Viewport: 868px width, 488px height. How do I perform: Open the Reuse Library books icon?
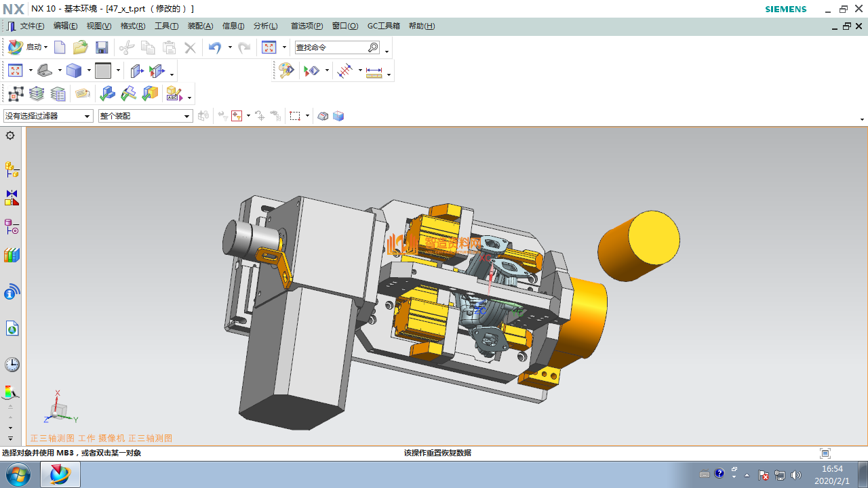coord(12,256)
